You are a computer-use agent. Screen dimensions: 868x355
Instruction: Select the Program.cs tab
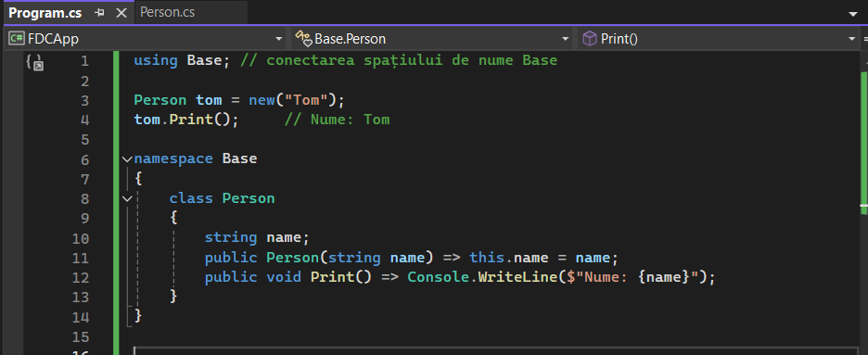click(x=45, y=13)
